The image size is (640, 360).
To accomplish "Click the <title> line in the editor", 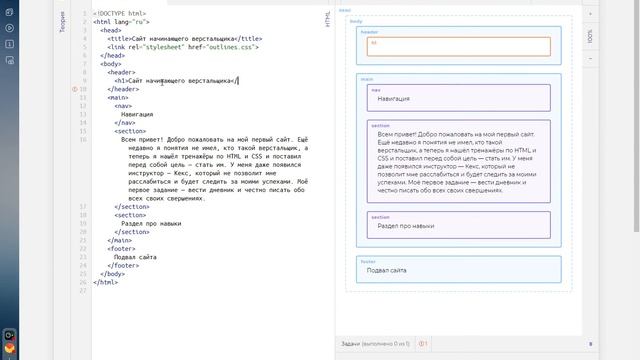I will (184, 39).
